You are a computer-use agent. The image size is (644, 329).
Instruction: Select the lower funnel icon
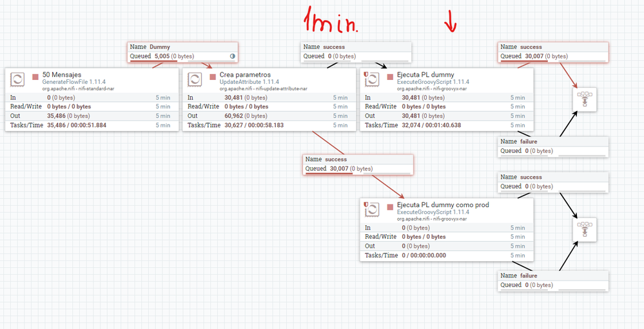pos(585,230)
